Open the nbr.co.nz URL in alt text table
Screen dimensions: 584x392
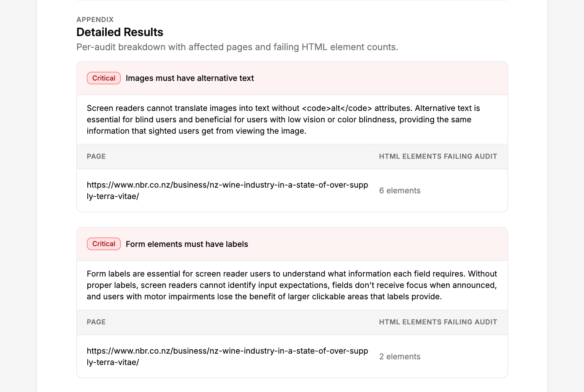227,191
